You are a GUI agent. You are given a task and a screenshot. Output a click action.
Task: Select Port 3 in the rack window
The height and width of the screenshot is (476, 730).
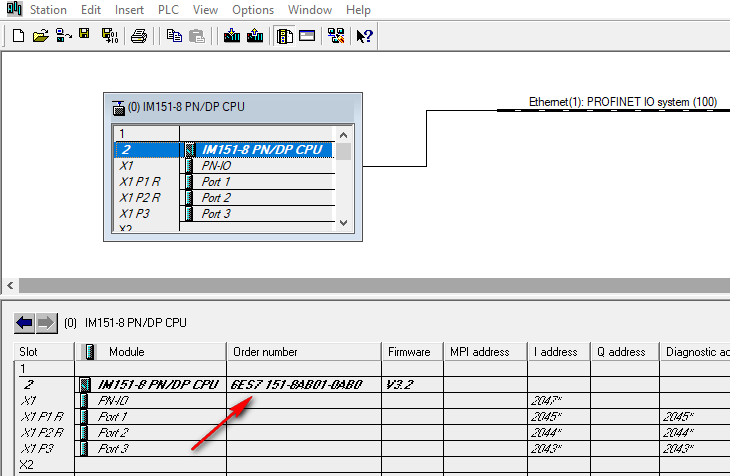(224, 213)
